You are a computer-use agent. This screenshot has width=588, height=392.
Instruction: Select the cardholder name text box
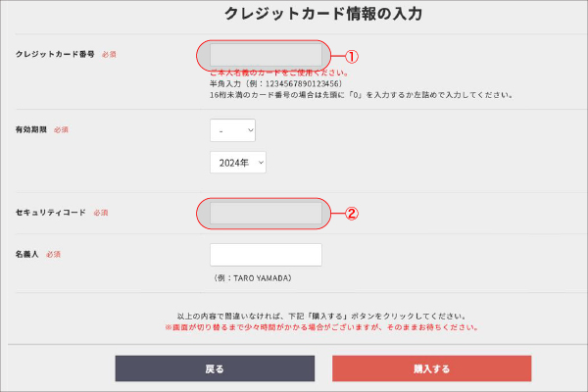coord(266,255)
